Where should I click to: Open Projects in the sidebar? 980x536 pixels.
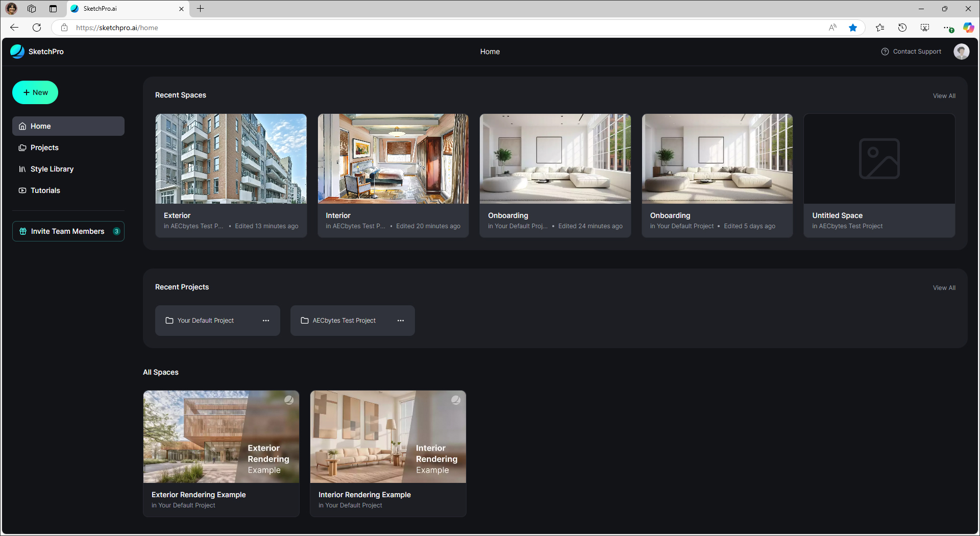click(68, 148)
